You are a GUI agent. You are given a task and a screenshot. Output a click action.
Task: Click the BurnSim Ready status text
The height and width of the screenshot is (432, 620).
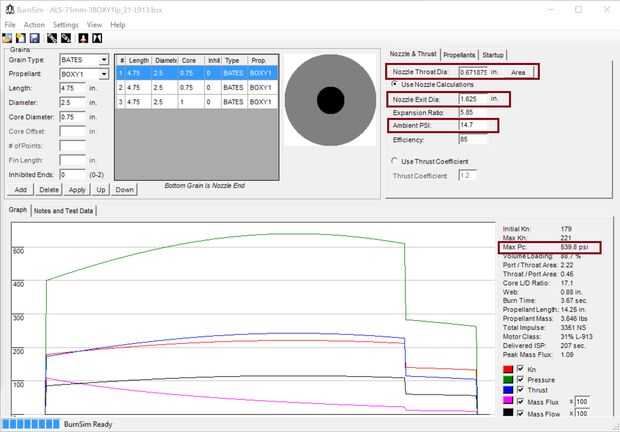pos(88,424)
